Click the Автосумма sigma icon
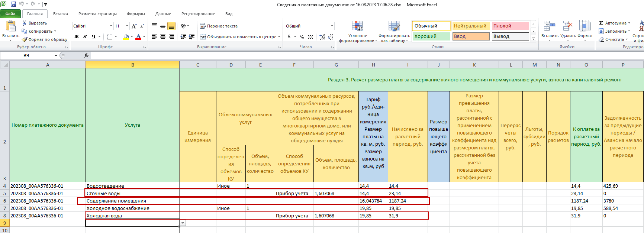Screen dimensions: 644x233 [601, 23]
